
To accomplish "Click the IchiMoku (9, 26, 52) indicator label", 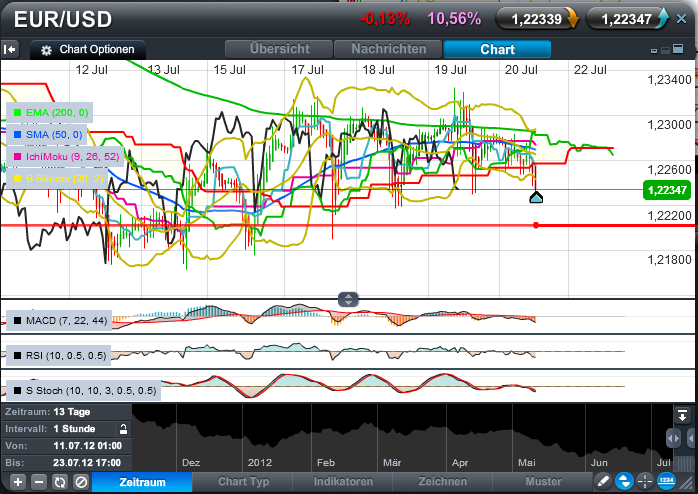I will pyautogui.click(x=65, y=157).
